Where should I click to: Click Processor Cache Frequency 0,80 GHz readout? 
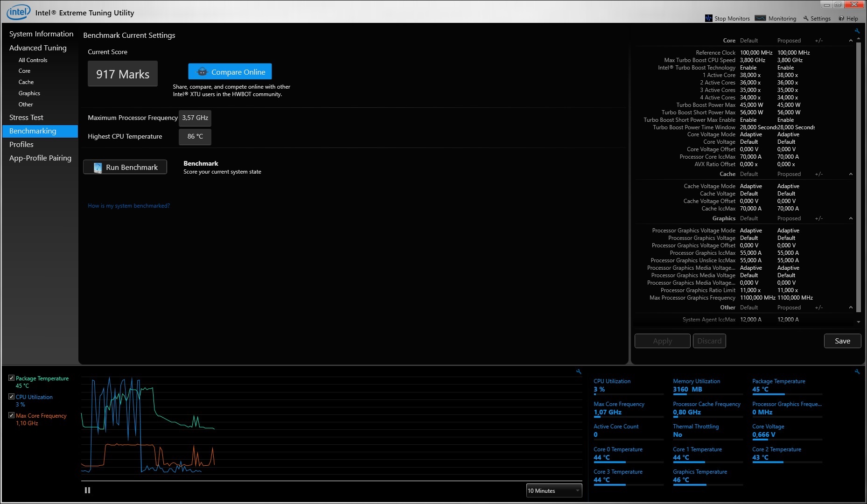point(707,408)
